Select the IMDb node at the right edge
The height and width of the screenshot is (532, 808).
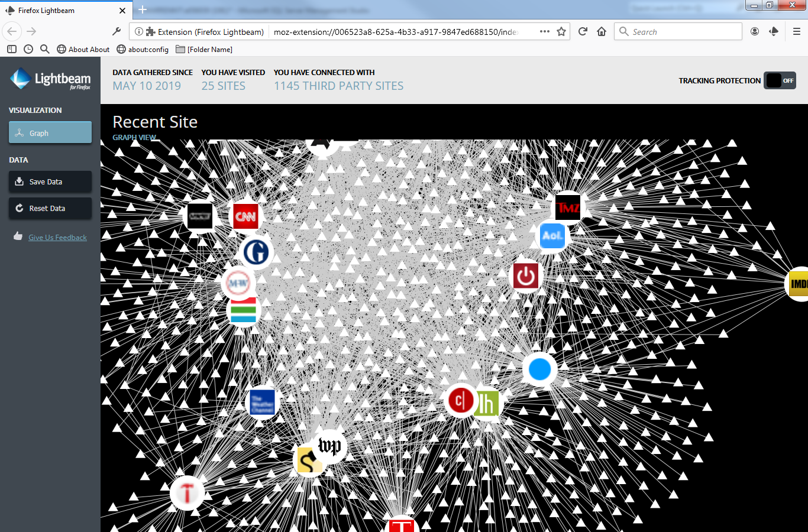pyautogui.click(x=799, y=284)
